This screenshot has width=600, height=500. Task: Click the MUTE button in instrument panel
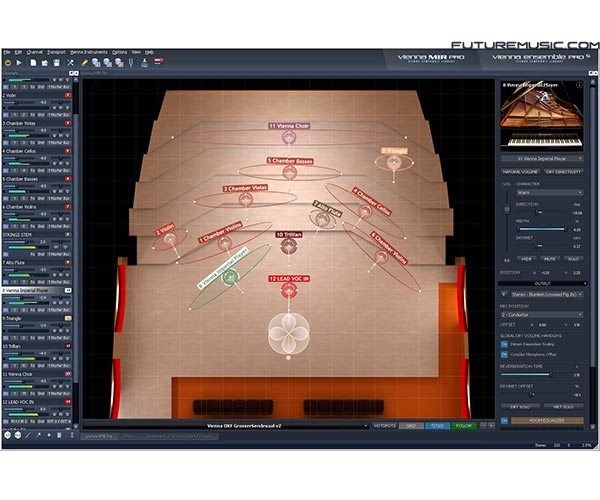[549, 259]
